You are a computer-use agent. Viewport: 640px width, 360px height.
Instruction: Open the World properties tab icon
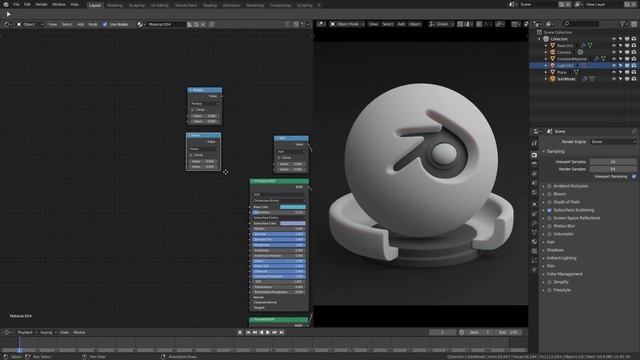click(534, 193)
